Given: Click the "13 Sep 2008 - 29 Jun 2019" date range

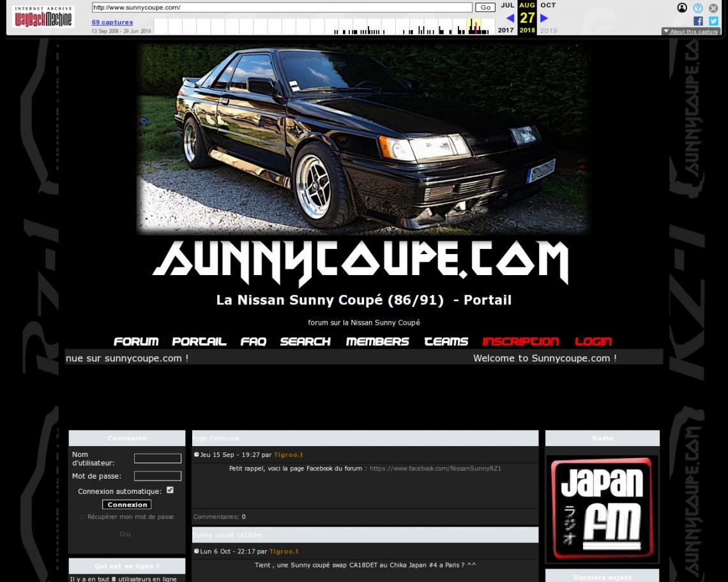Looking at the screenshot, I should [121, 31].
